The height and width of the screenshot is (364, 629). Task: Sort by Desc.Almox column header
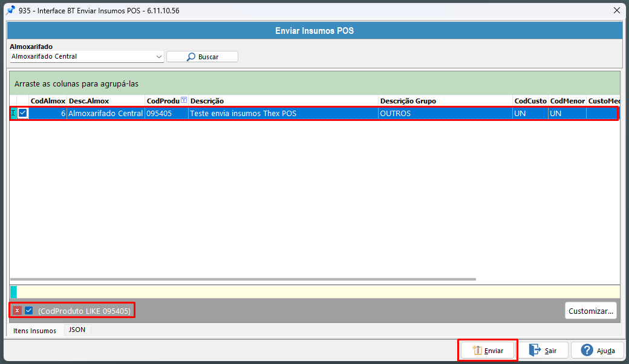click(105, 101)
